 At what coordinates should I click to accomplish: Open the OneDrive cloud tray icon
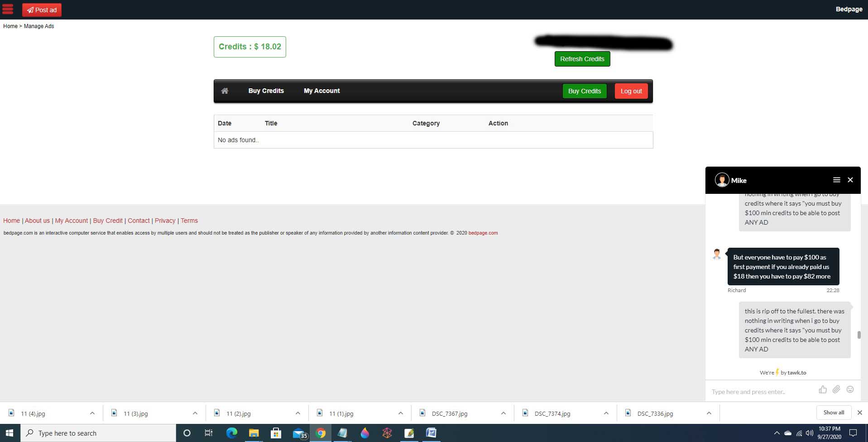coord(788,433)
